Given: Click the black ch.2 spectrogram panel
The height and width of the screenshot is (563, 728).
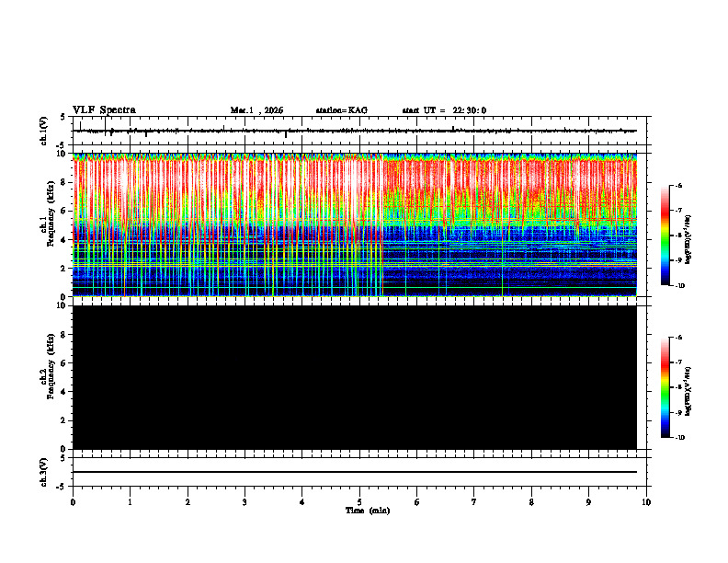Looking at the screenshot, I should tap(355, 377).
